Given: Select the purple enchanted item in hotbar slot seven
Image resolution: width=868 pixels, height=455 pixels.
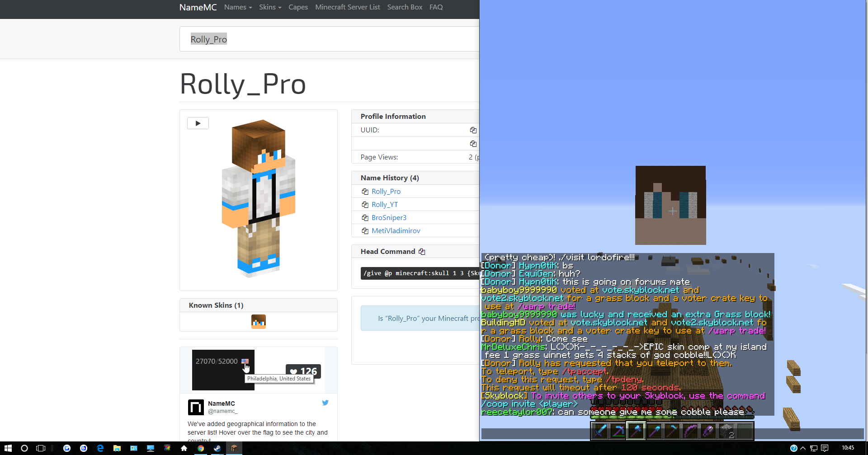Looking at the screenshot, I should point(708,431).
